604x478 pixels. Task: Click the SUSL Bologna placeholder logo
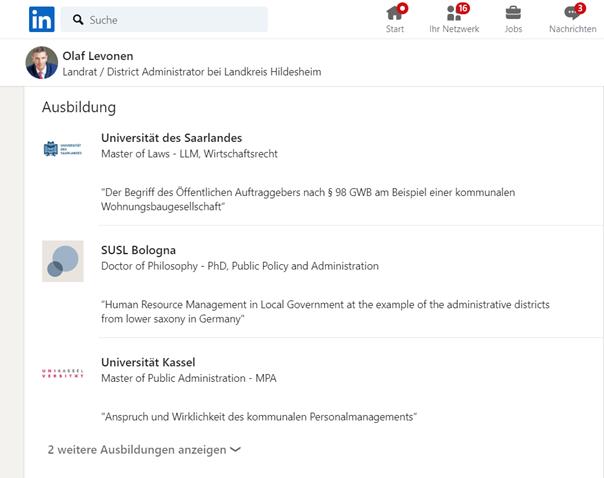(x=63, y=261)
